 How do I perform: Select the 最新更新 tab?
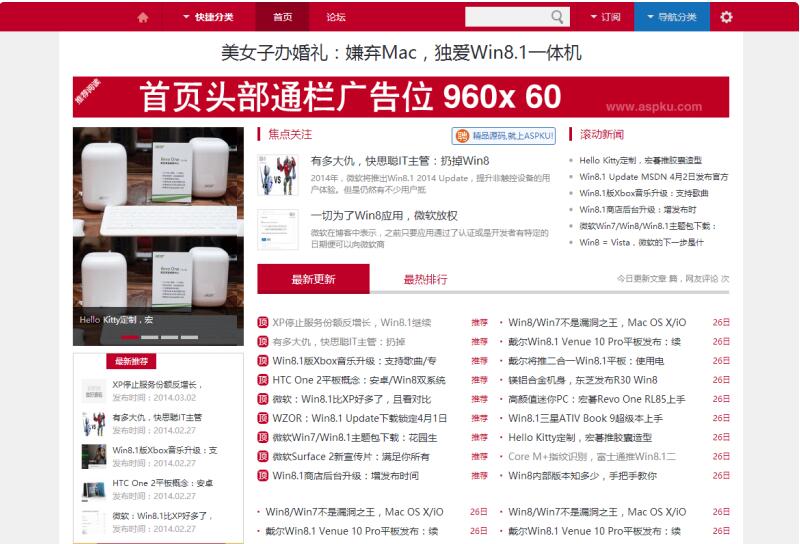[x=313, y=279]
